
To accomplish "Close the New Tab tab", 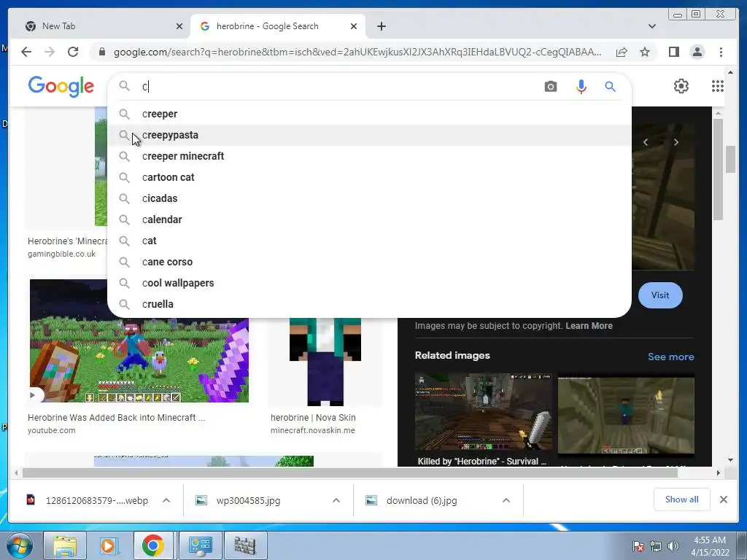I will pos(179,26).
